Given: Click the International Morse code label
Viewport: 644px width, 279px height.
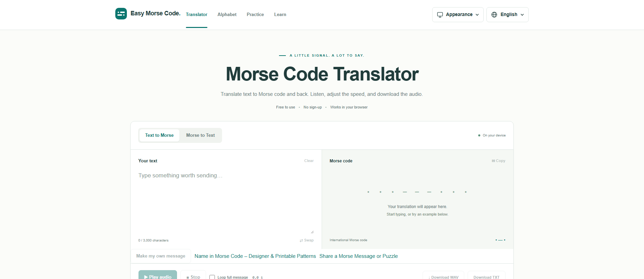Looking at the screenshot, I should coord(348,240).
